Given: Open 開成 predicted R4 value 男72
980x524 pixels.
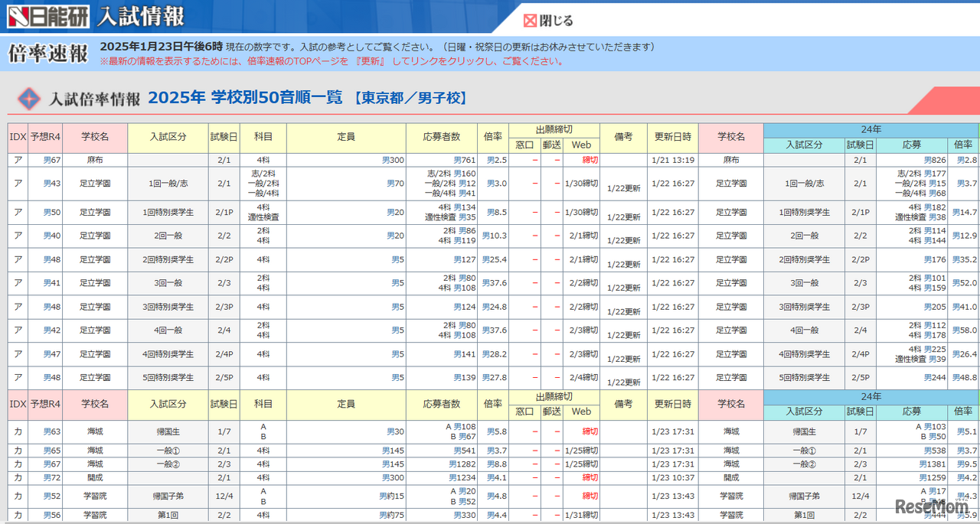Looking at the screenshot, I should click(51, 477).
